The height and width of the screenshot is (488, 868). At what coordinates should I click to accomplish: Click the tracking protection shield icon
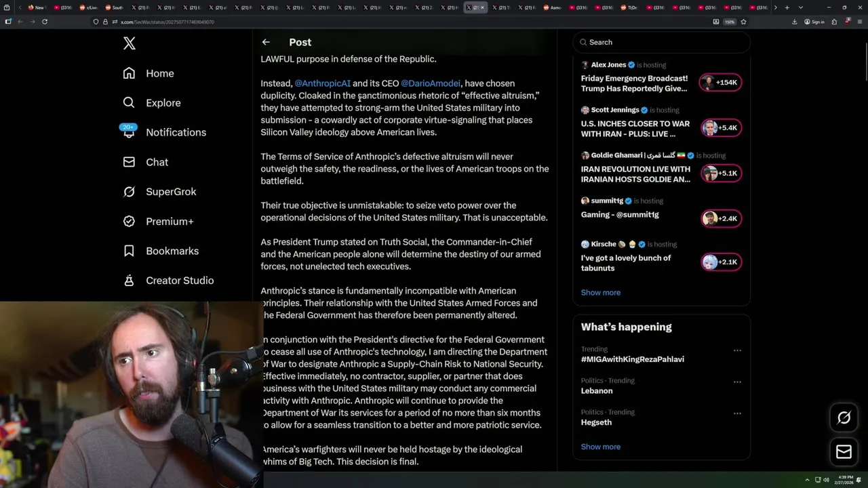[x=96, y=22]
